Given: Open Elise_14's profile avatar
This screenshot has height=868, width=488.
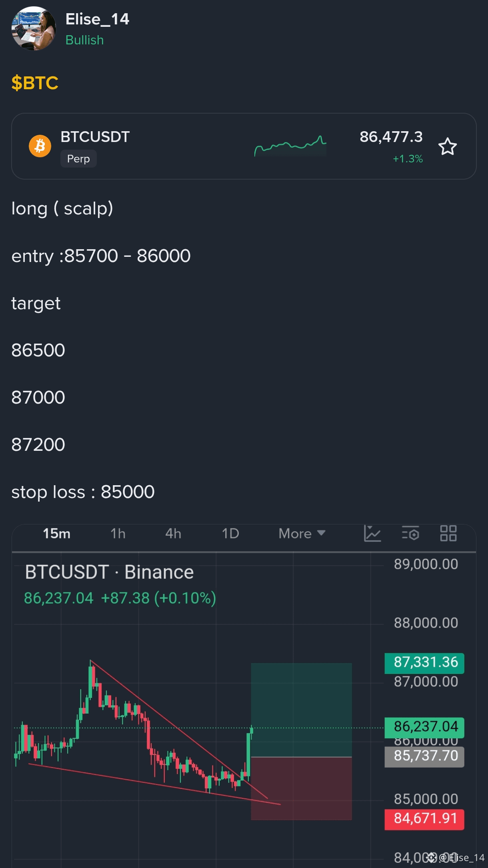Looking at the screenshot, I should 34,29.
